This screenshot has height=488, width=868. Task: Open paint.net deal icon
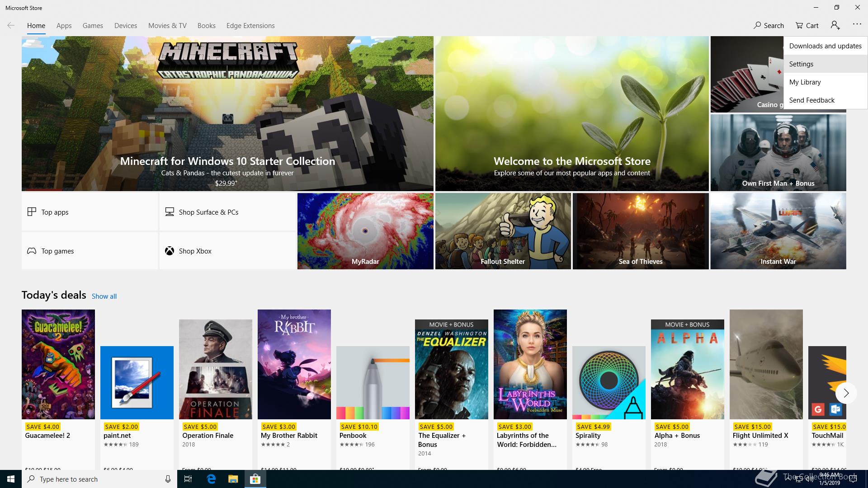pos(137,383)
